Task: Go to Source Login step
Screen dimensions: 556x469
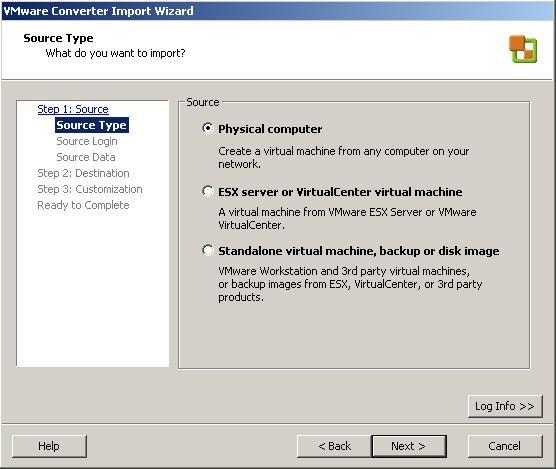Action: 87,141
